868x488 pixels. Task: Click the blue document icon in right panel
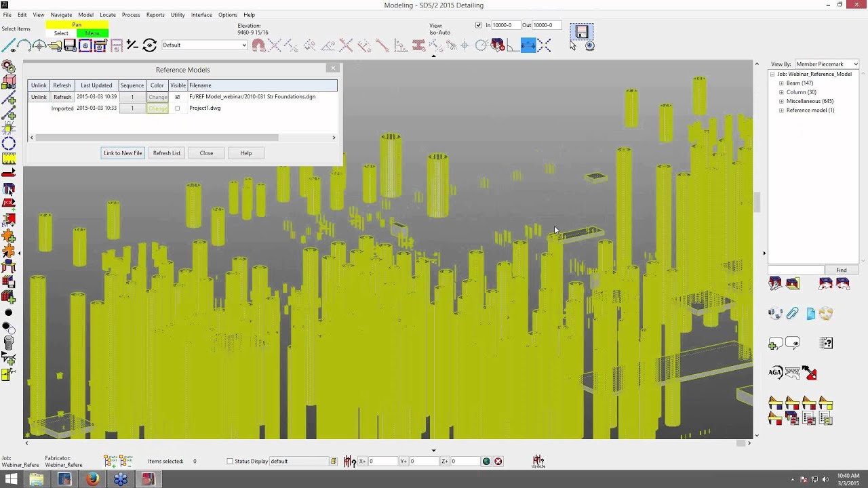pos(810,314)
